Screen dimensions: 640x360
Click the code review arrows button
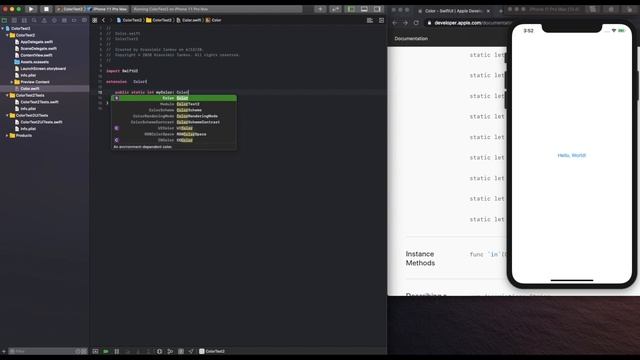point(335,9)
